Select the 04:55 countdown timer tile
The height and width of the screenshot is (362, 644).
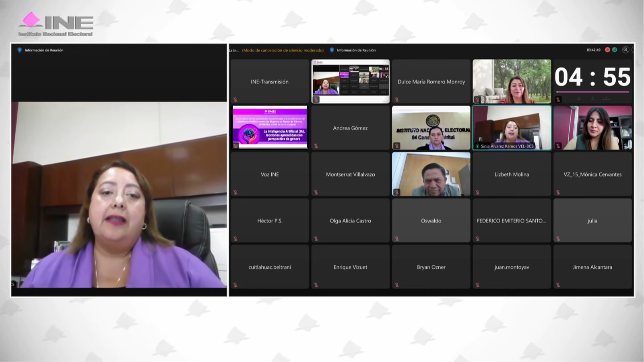click(592, 77)
